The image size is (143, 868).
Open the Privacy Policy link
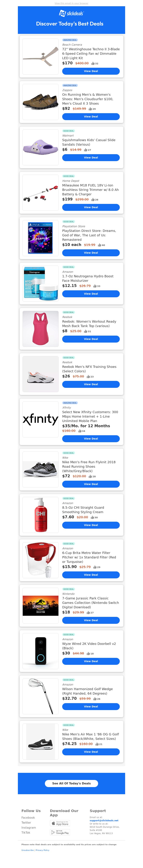pos(42,850)
